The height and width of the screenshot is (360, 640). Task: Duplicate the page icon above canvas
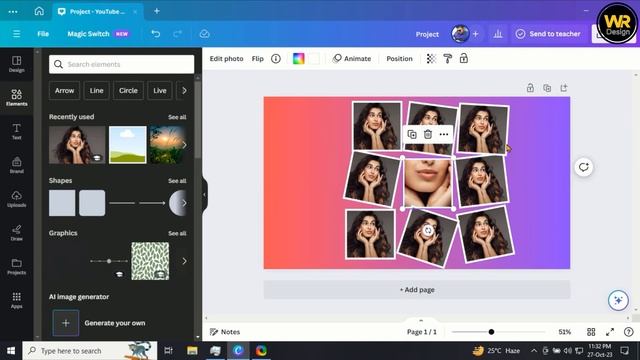pos(547,88)
